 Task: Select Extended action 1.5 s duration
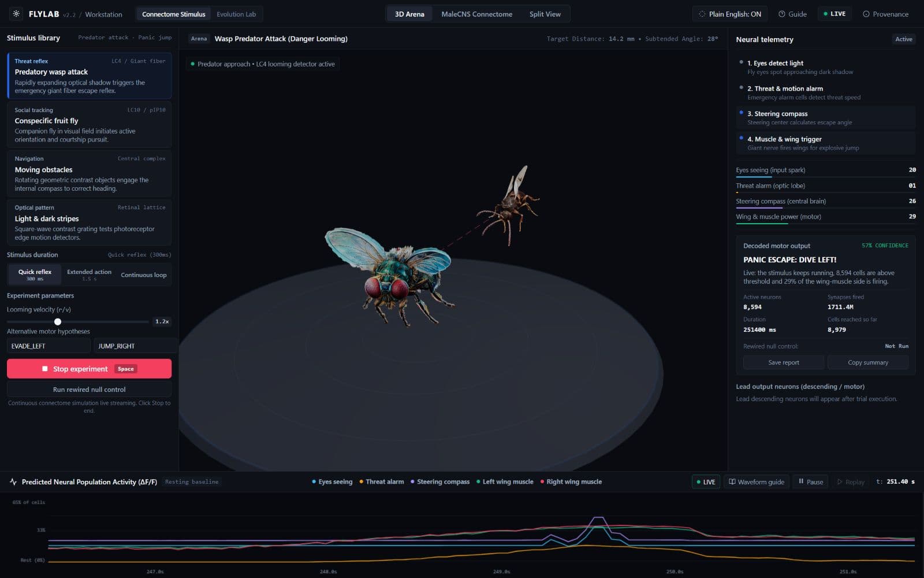pos(89,275)
